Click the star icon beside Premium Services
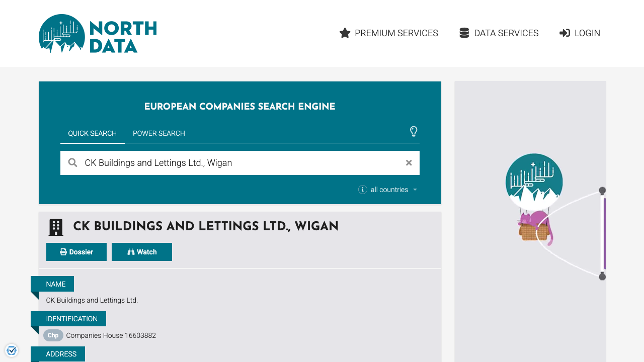This screenshot has width=644, height=362. click(345, 33)
